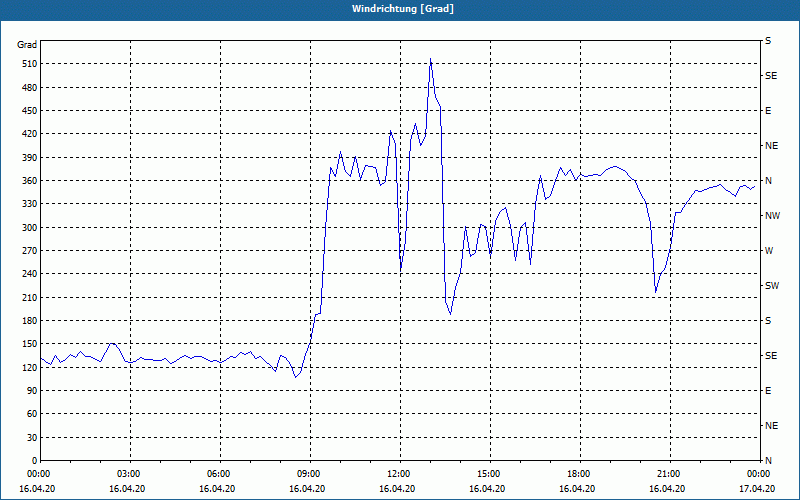Click the wind direction curve's highest peak
Screen dimensions: 800x500
point(431,59)
